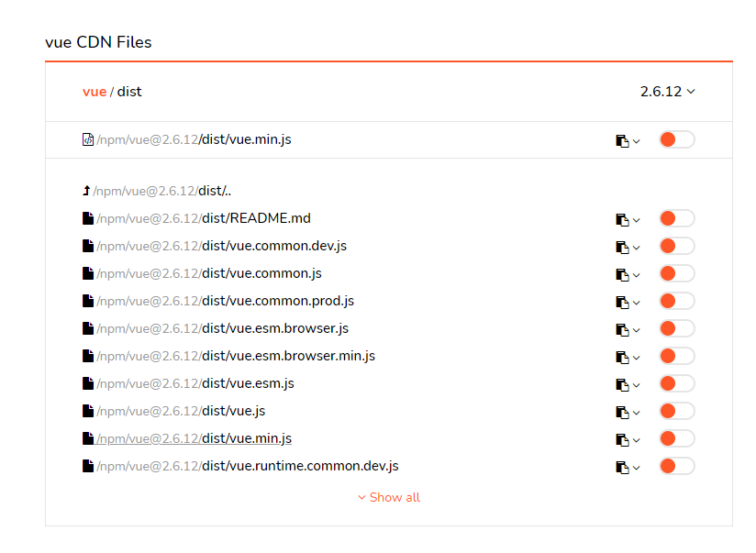Click copy icon for vue.js row

click(622, 412)
